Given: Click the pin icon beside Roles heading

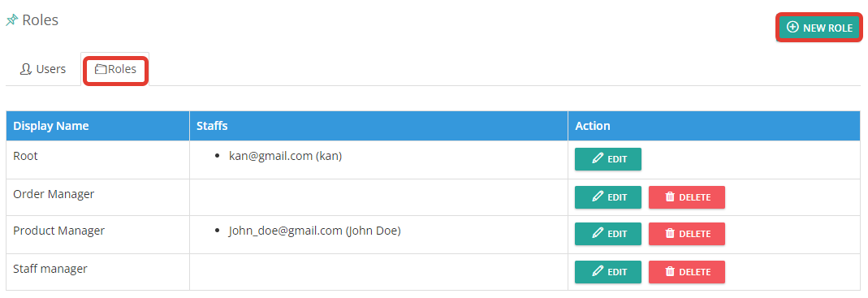Looking at the screenshot, I should click(x=11, y=20).
